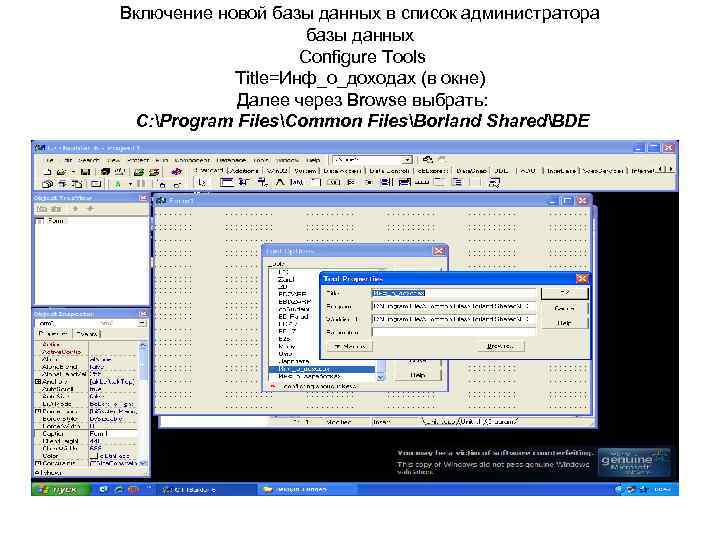Switch to Events tab in Object Inspector
Screen dimensions: 720x540
tap(87, 334)
